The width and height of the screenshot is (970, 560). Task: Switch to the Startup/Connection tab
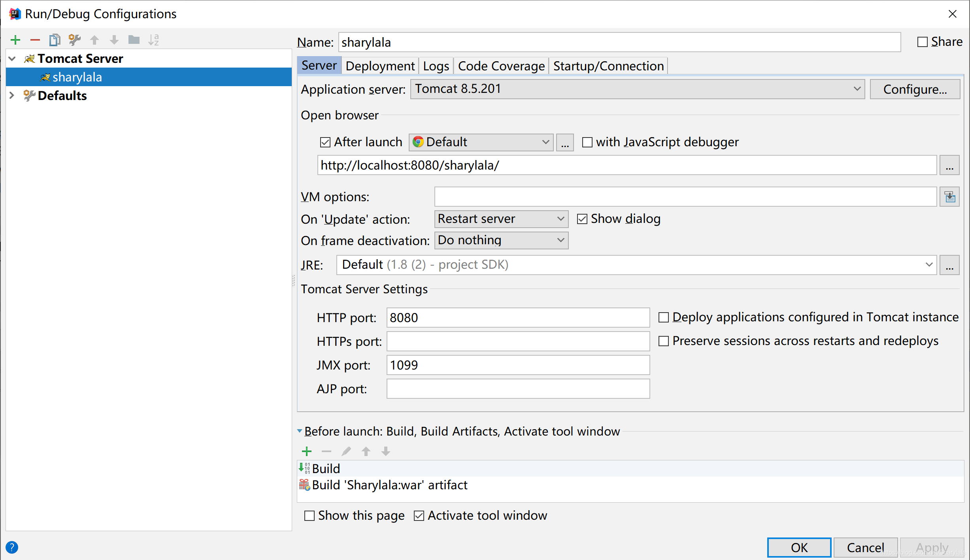tap(608, 66)
